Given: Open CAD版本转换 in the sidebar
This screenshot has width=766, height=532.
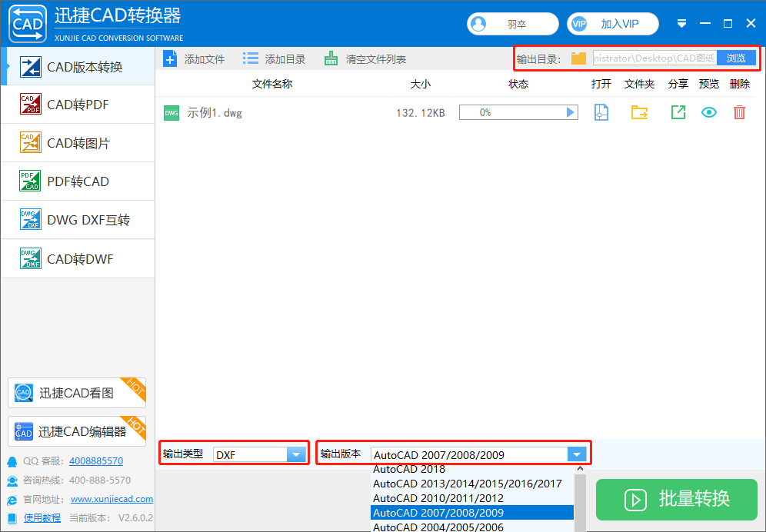Looking at the screenshot, I should tap(78, 66).
